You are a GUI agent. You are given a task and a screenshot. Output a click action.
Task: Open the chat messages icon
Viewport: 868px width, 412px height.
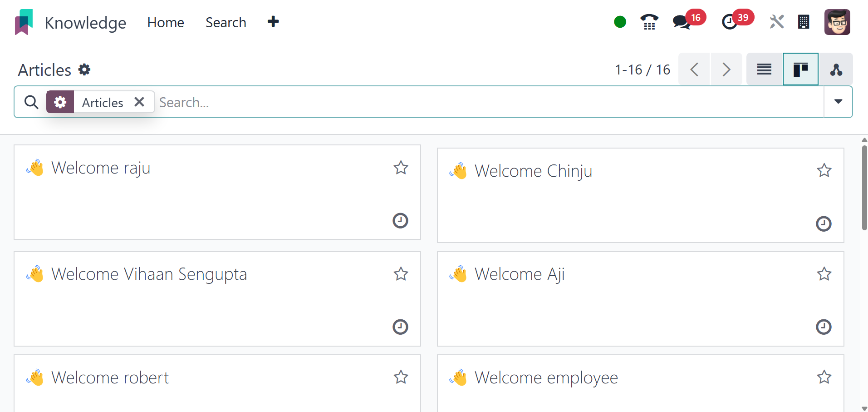click(x=682, y=22)
